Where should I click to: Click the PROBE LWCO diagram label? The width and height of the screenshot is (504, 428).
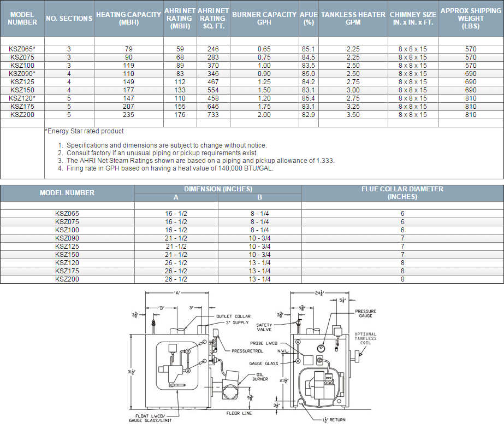[264, 343]
